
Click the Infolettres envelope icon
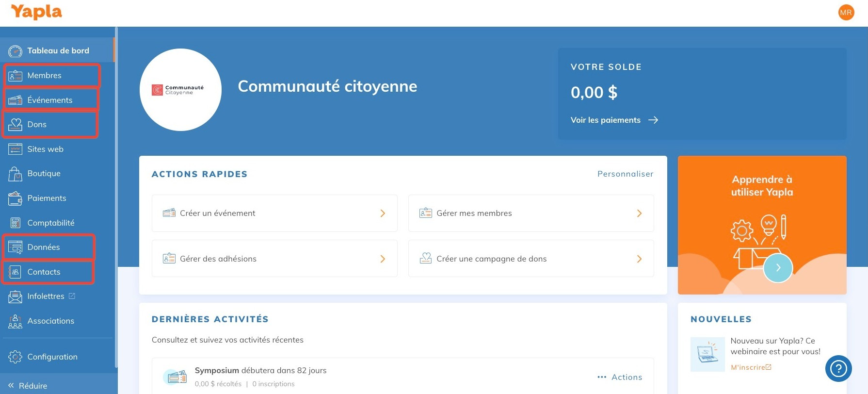[x=15, y=296]
